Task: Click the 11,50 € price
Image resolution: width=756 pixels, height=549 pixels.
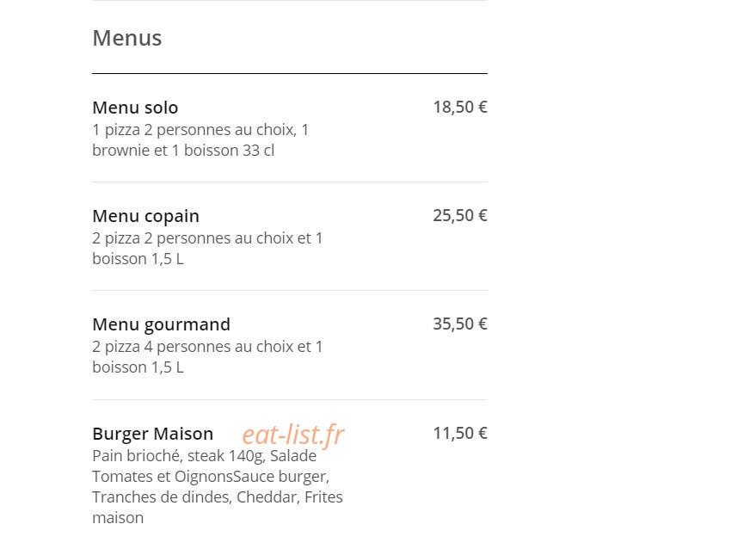Action: point(460,433)
